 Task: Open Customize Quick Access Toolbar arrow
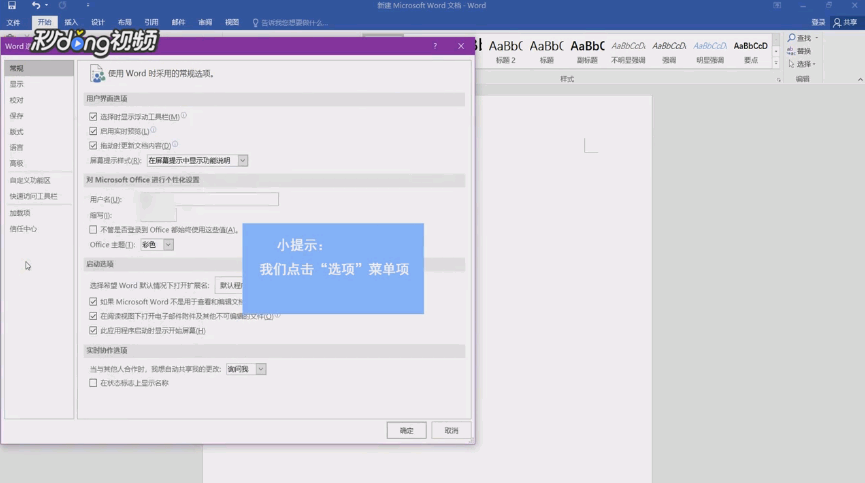tap(88, 6)
